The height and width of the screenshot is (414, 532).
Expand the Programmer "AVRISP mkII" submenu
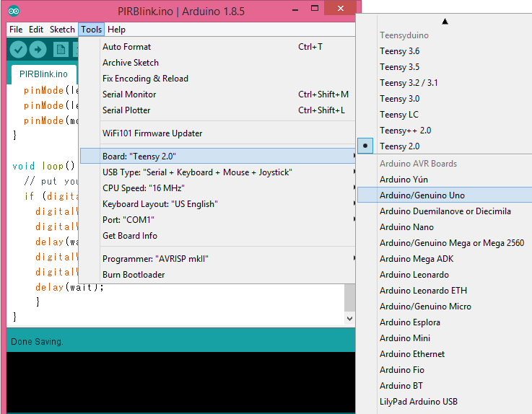(x=217, y=259)
